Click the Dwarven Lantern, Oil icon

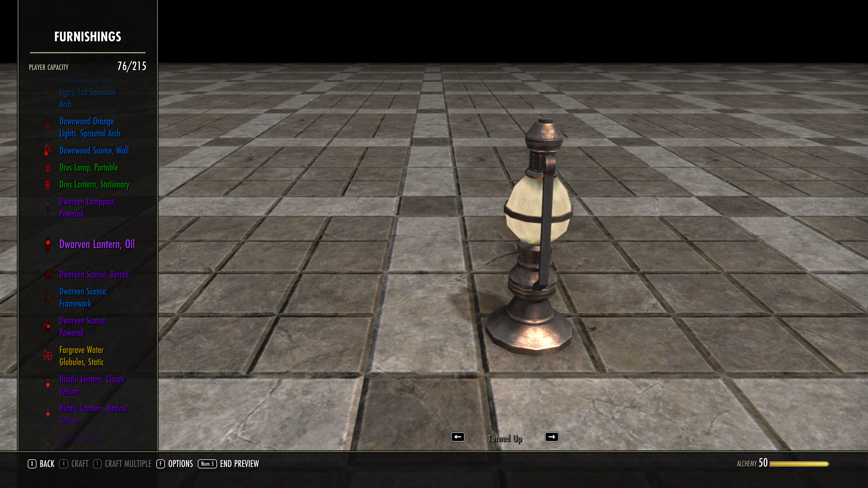(x=48, y=244)
